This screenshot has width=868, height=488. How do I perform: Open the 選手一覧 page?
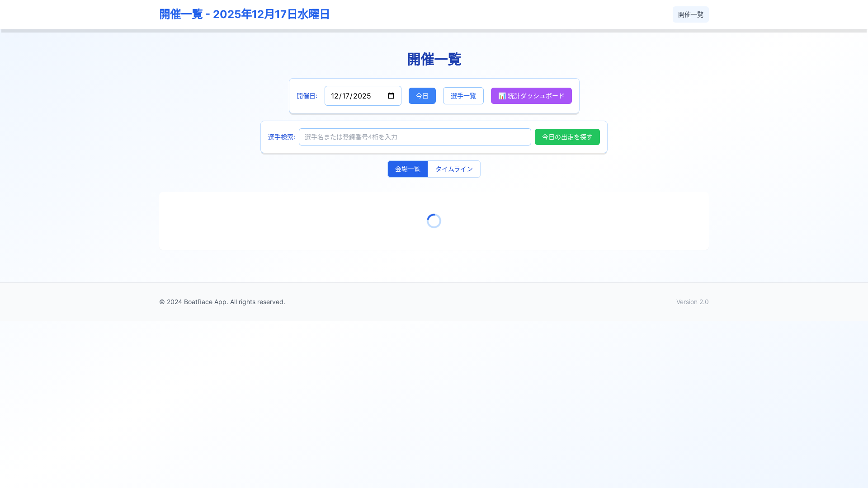click(463, 96)
